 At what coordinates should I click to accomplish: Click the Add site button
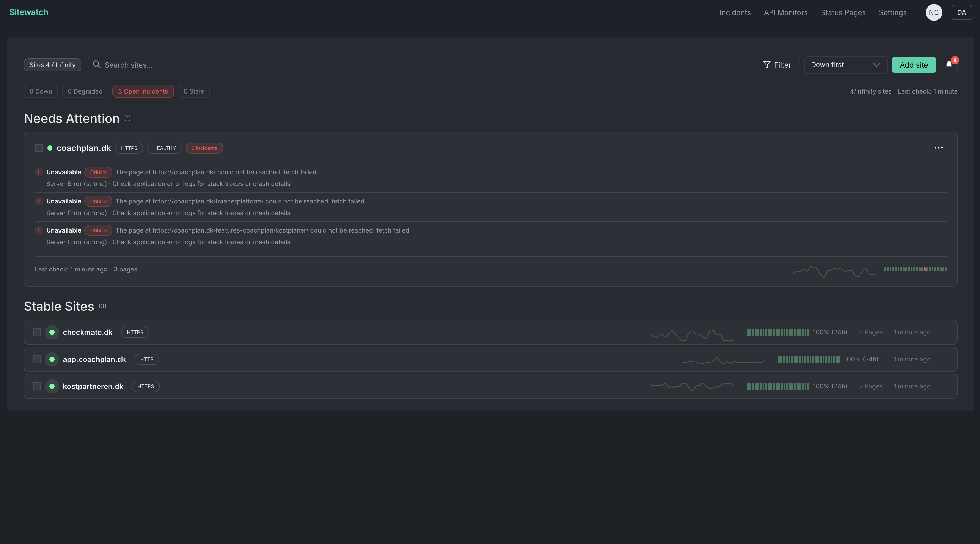coord(914,65)
